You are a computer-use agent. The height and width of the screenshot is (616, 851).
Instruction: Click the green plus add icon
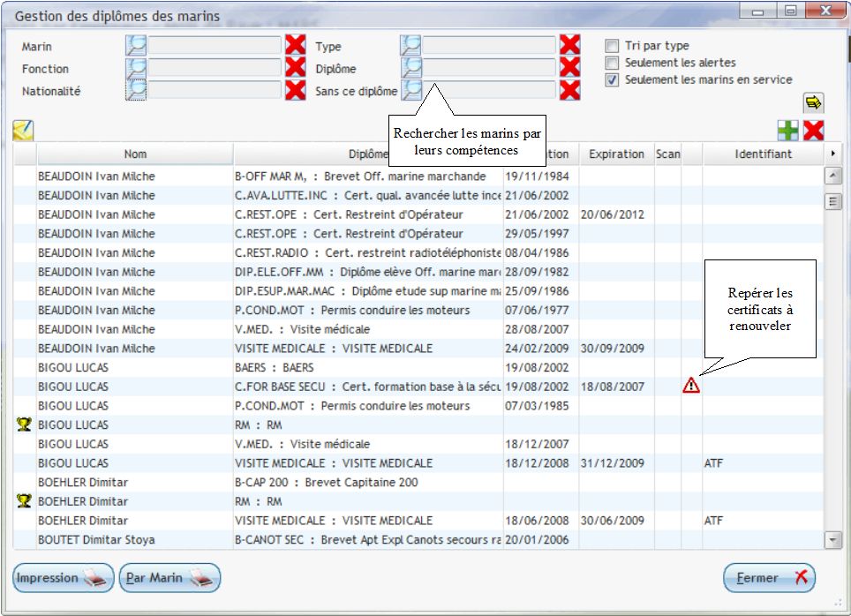[787, 131]
